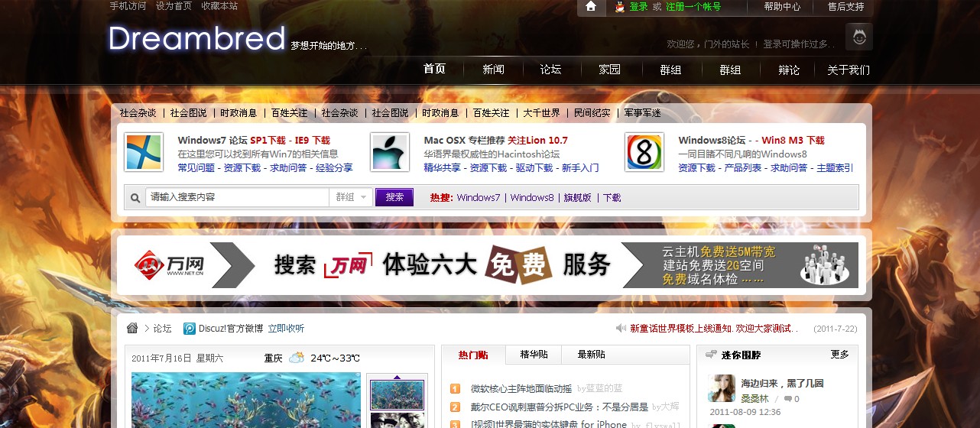Click the 海边归来，黑了几圈 post title
The height and width of the screenshot is (428, 980).
(782, 383)
